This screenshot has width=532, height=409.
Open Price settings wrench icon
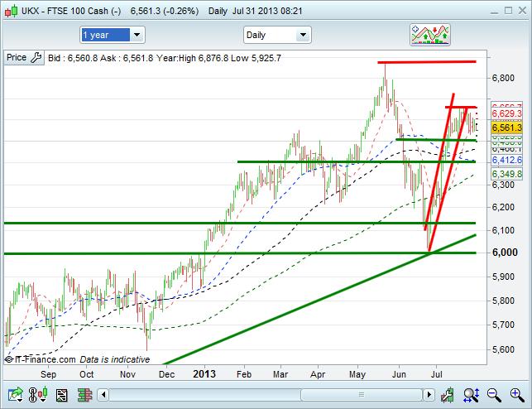pyautogui.click(x=36, y=58)
